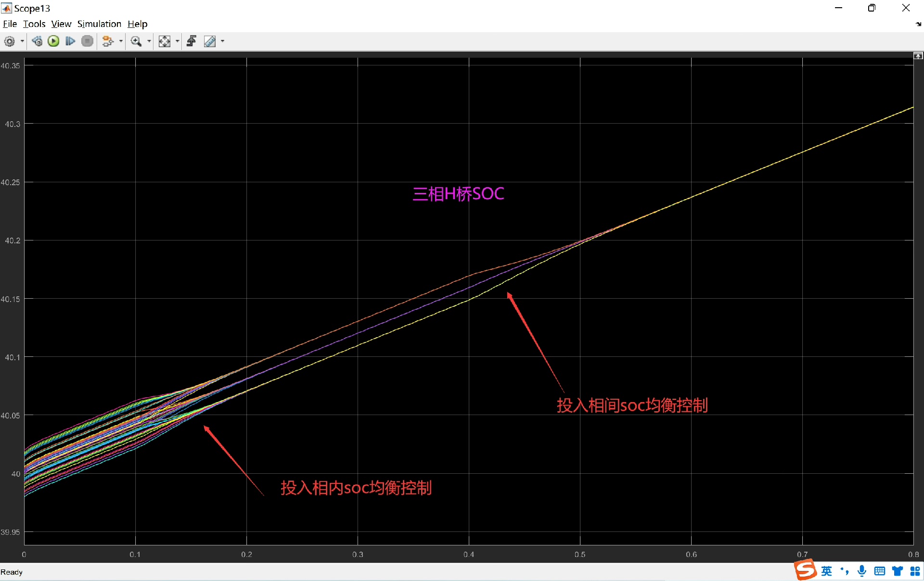Click the Stop simulation button
This screenshot has width=924, height=581.
[87, 41]
